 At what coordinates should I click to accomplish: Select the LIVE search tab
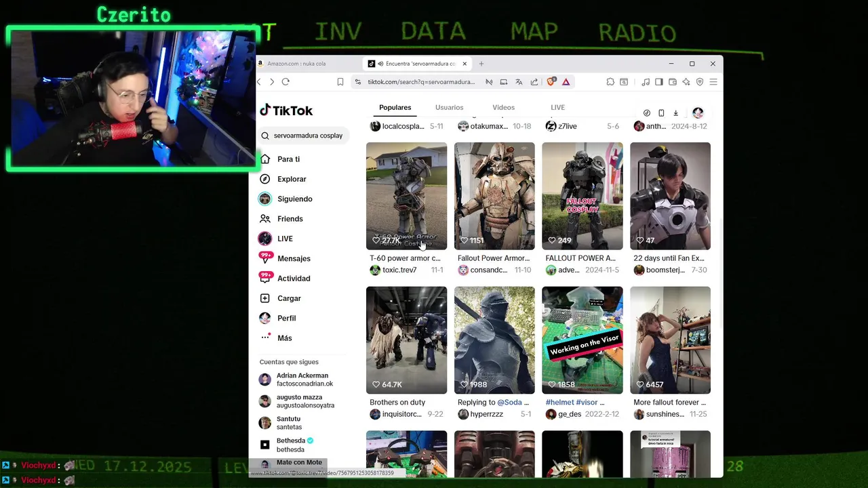click(557, 107)
